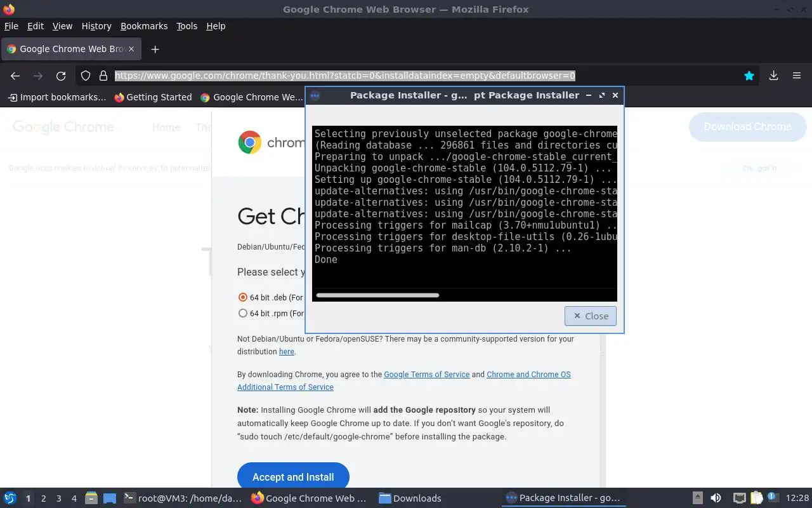Image resolution: width=812 pixels, height=508 pixels.
Task: Click the blue bookmark star icon
Action: pos(749,76)
